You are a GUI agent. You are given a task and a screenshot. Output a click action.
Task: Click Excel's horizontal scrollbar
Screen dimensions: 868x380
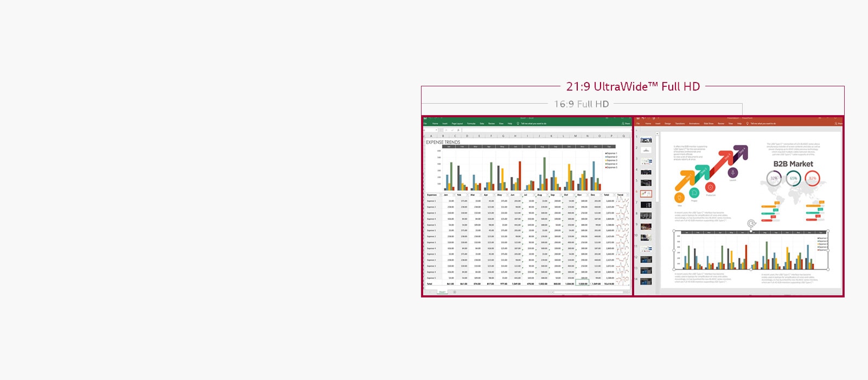(x=586, y=292)
